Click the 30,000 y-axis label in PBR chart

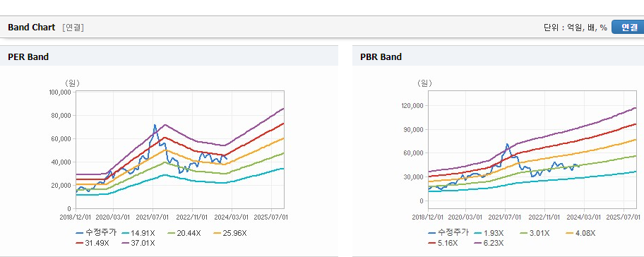[x=414, y=177]
